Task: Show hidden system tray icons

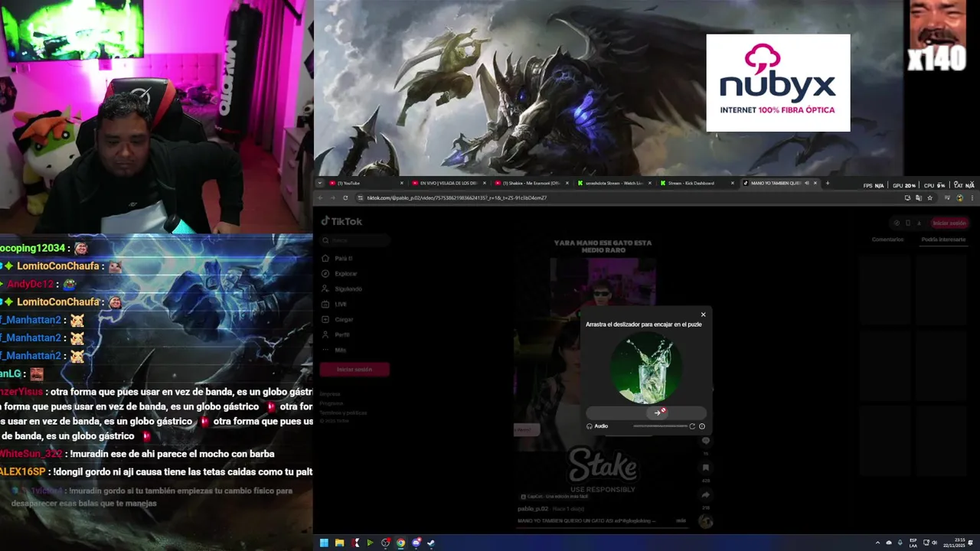Action: coord(877,543)
